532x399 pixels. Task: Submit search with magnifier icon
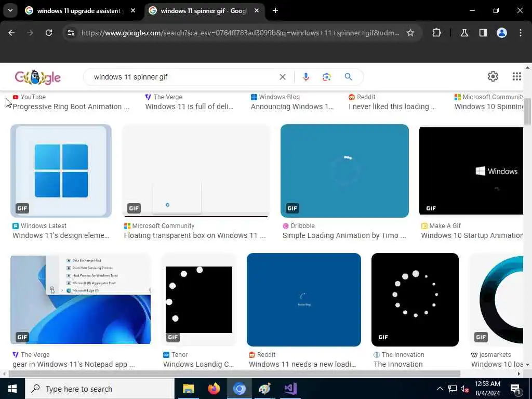point(348,77)
